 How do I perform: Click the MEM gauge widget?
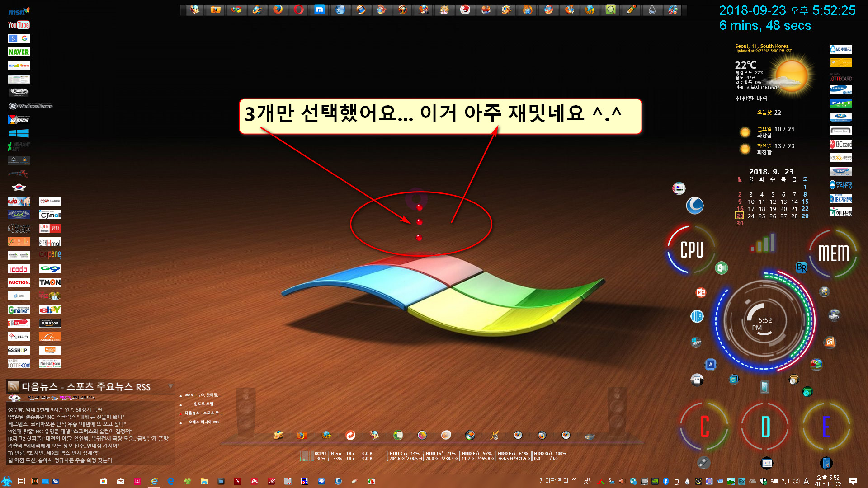pos(833,253)
